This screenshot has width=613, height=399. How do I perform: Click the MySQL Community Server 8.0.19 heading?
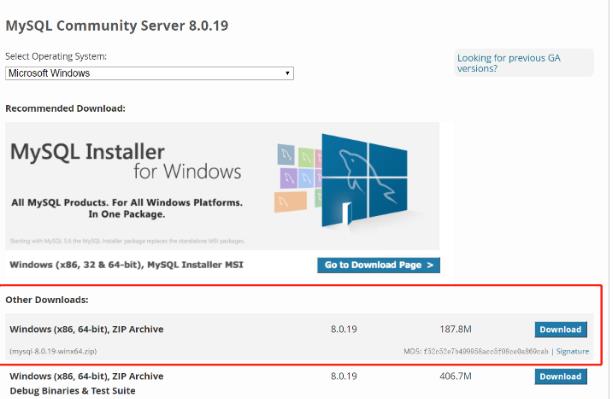click(117, 26)
